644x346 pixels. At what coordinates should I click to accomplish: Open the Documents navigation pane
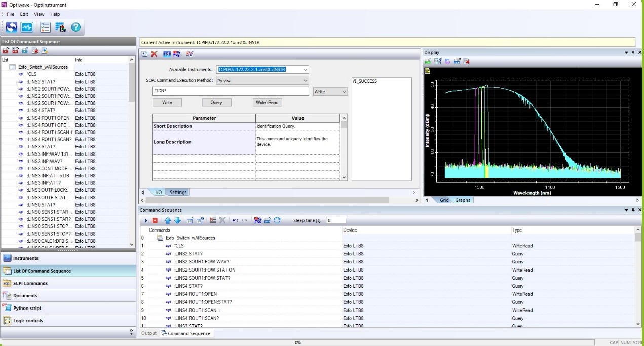(68, 296)
